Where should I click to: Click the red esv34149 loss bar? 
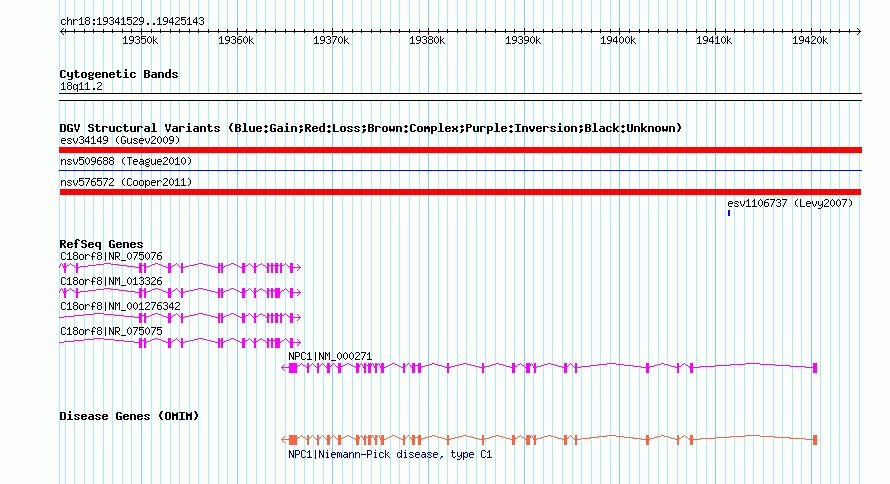click(x=460, y=150)
